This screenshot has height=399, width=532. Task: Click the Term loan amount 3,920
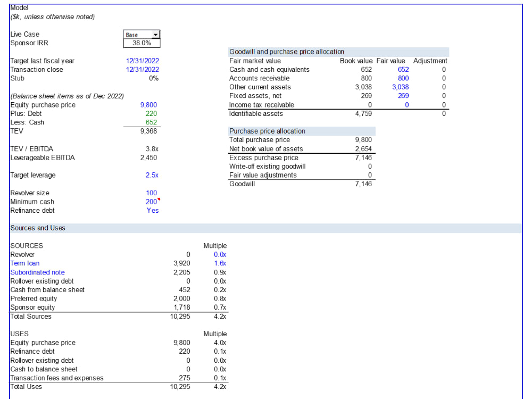(182, 264)
